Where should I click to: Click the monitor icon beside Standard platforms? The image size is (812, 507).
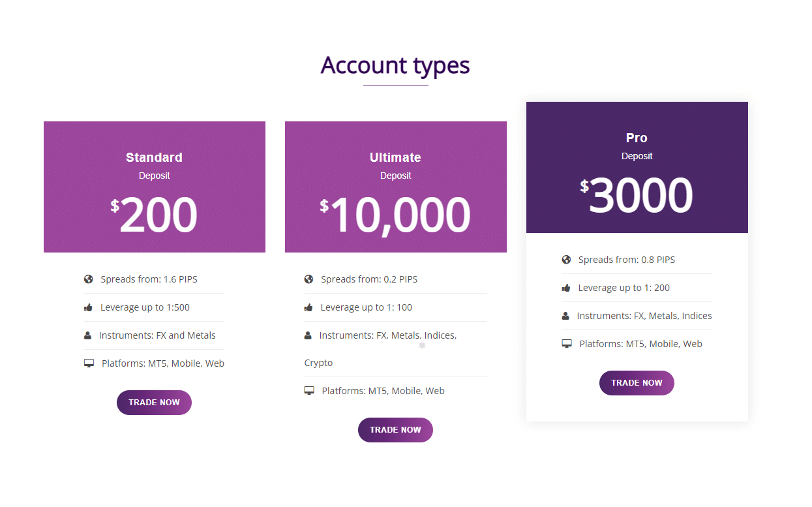[x=88, y=363]
